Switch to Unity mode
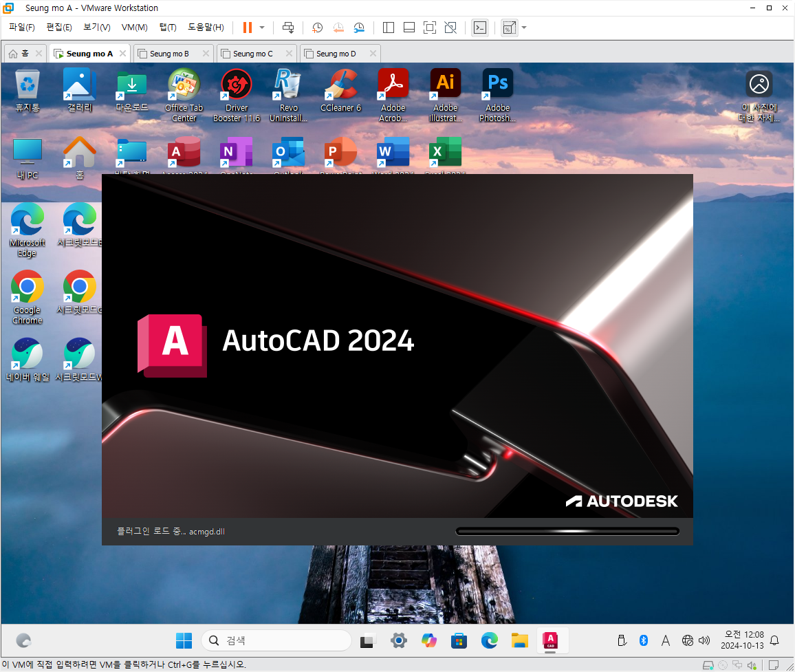 [450, 28]
